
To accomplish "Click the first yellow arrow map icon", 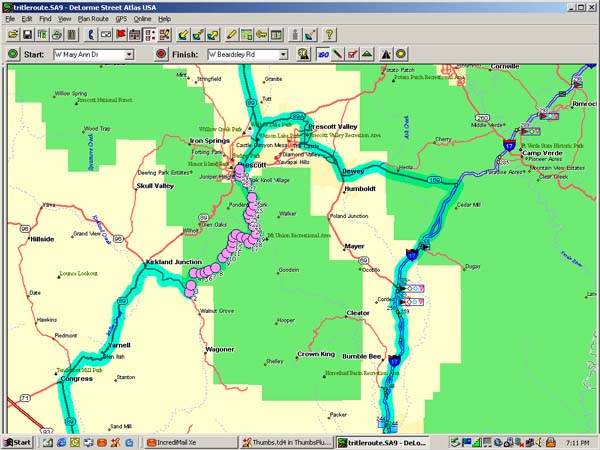I will [184, 35].
